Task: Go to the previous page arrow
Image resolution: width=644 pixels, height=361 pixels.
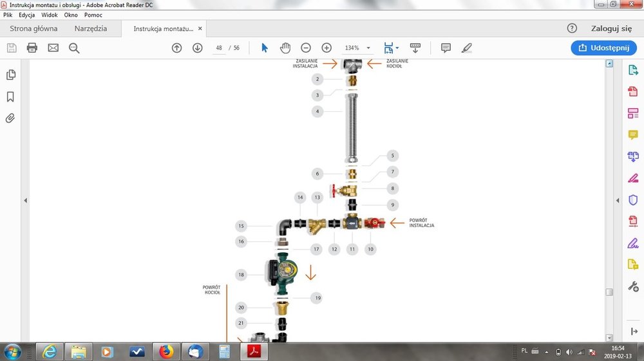Action: point(176,48)
